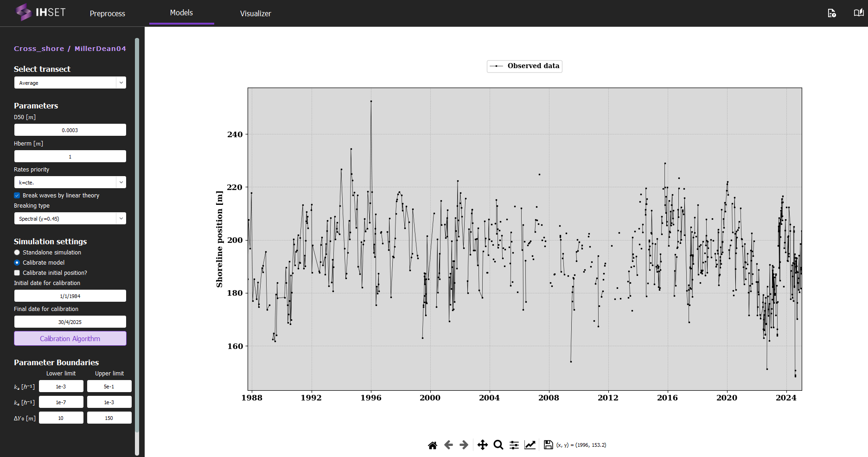Uncheck Break waves by linear theory
This screenshot has height=457, width=868.
(x=17, y=196)
